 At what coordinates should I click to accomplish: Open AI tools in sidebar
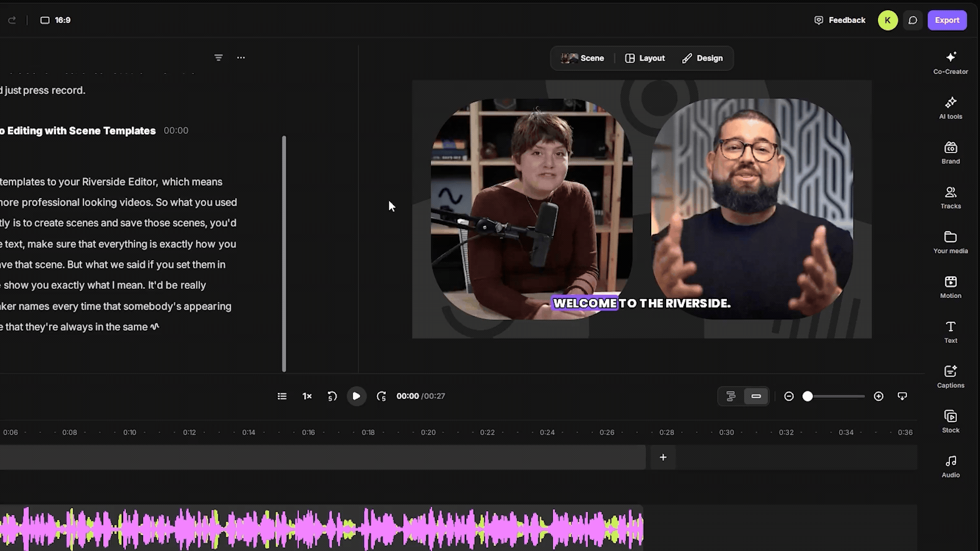(x=950, y=108)
